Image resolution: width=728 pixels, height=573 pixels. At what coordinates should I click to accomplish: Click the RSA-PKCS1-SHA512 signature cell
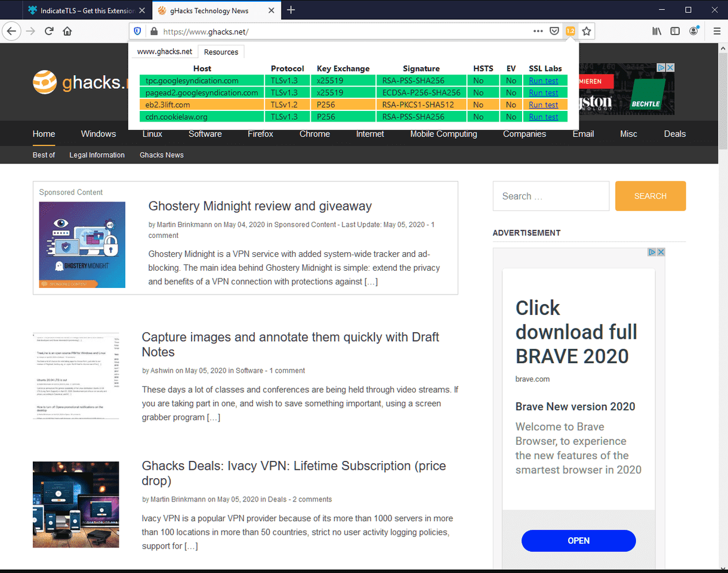[x=421, y=104]
